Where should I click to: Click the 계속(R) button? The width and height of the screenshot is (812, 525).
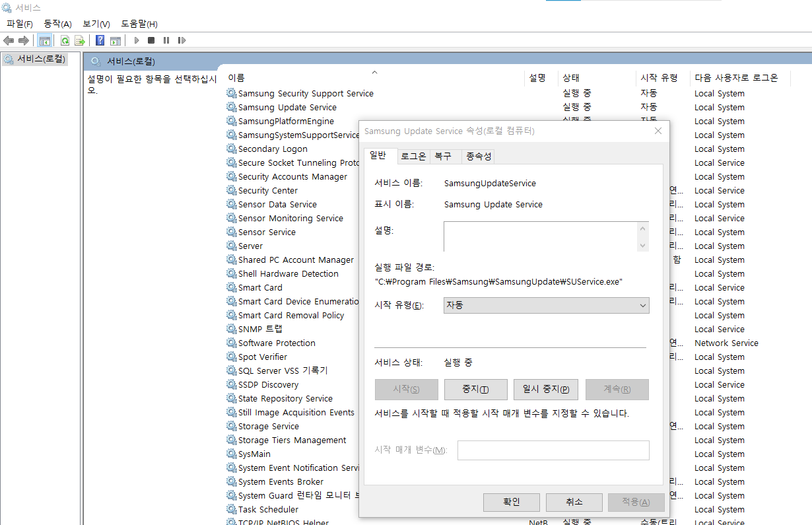pyautogui.click(x=617, y=389)
